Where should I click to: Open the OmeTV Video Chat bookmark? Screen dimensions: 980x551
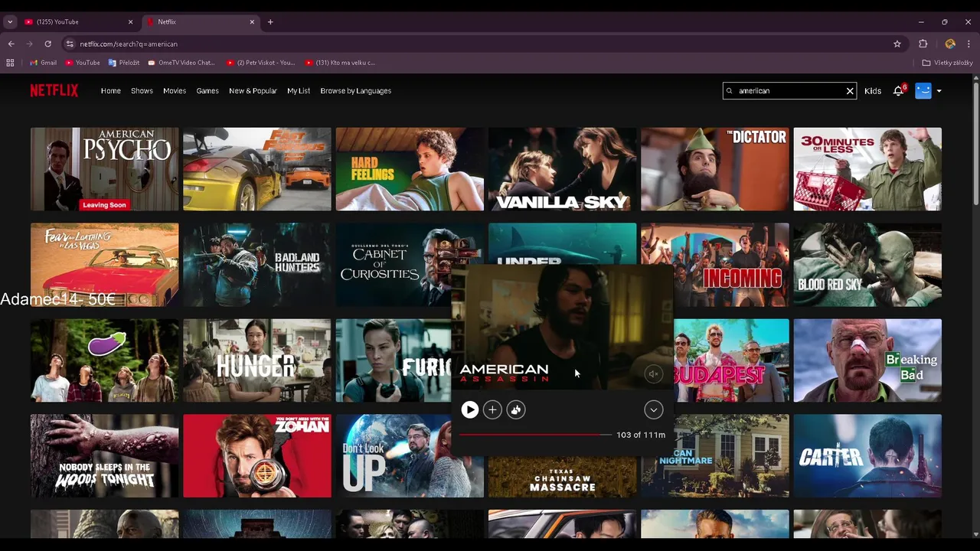[x=181, y=63]
